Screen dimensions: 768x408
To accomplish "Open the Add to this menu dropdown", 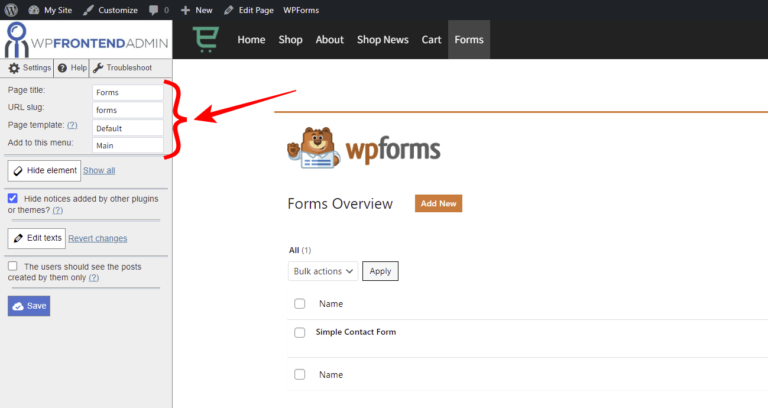I will [127, 145].
